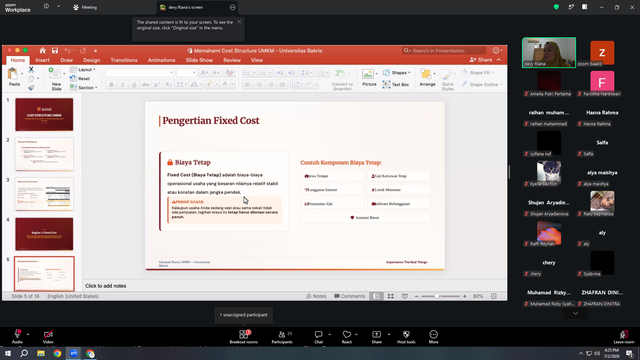
Task: Click the Notes button in status bar
Action: point(316,296)
